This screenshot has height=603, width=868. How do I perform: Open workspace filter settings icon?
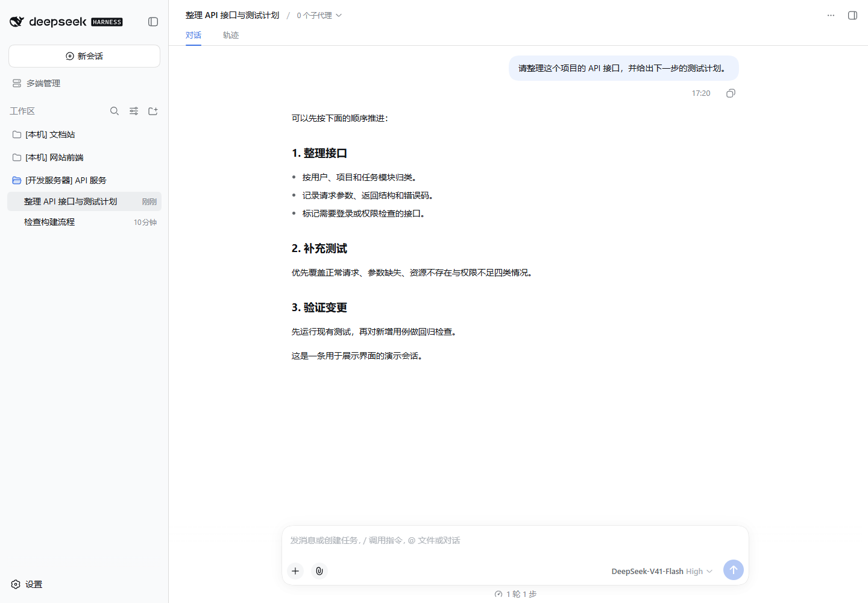[134, 111]
